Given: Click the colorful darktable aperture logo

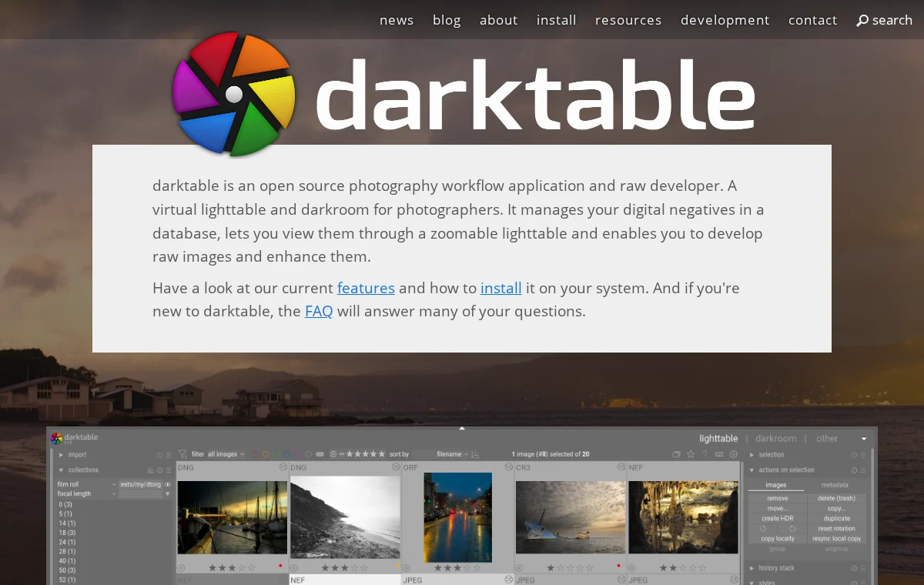Looking at the screenshot, I should (234, 94).
